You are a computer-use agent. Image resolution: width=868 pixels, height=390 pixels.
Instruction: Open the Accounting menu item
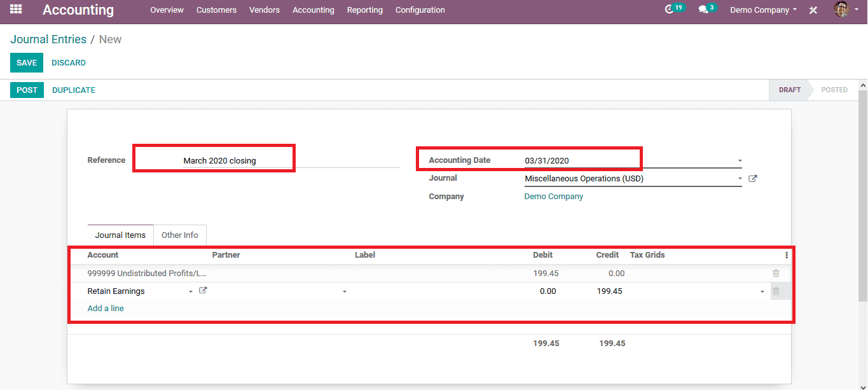(313, 10)
